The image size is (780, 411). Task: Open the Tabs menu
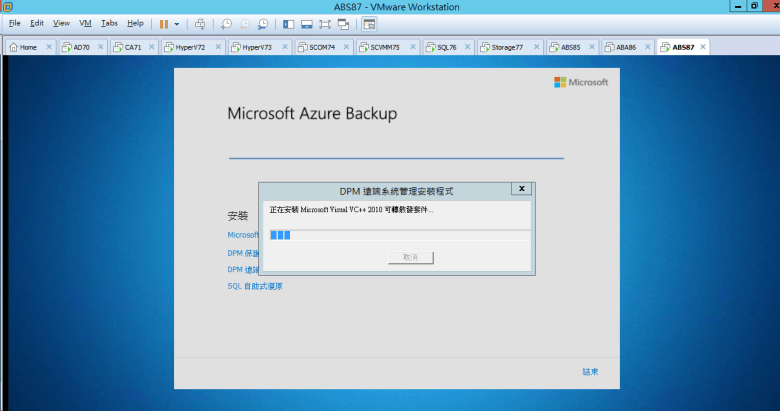coord(109,22)
